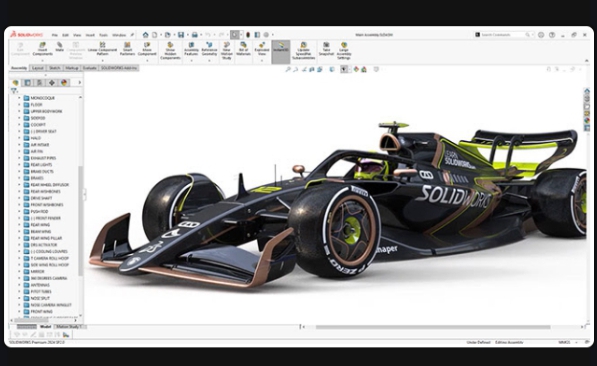Screen dimensions: 597x366
Task: Expand the UPPER BODYWORK node
Action: tap(19, 111)
